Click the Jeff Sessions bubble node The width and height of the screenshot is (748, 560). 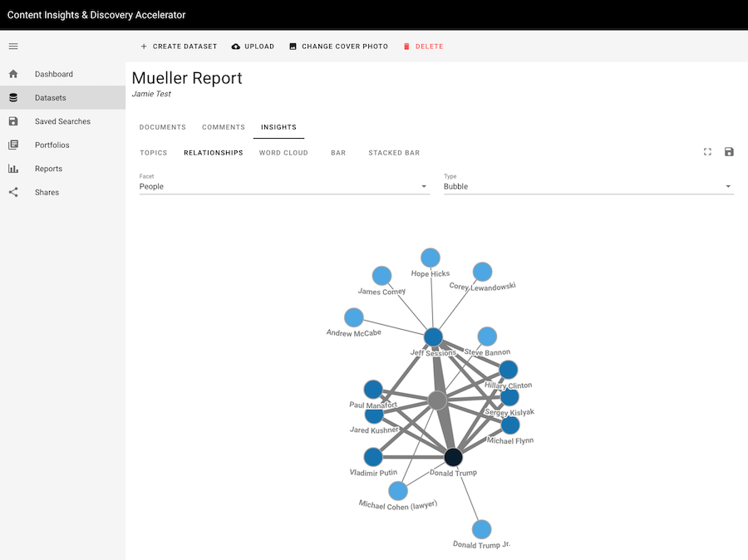pos(433,336)
